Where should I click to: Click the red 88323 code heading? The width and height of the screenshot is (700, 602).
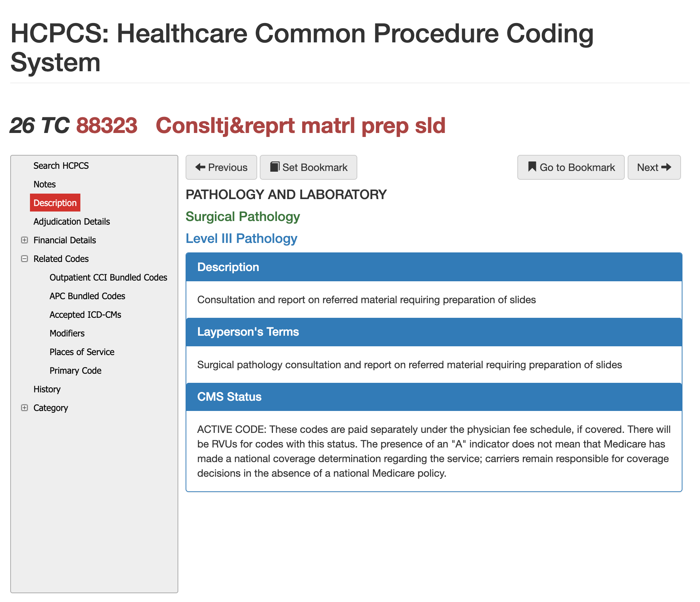click(106, 125)
